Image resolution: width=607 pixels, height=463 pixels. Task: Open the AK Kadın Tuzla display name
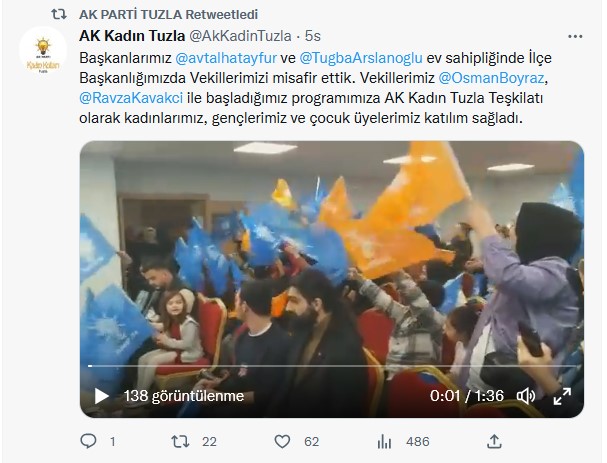pos(132,36)
